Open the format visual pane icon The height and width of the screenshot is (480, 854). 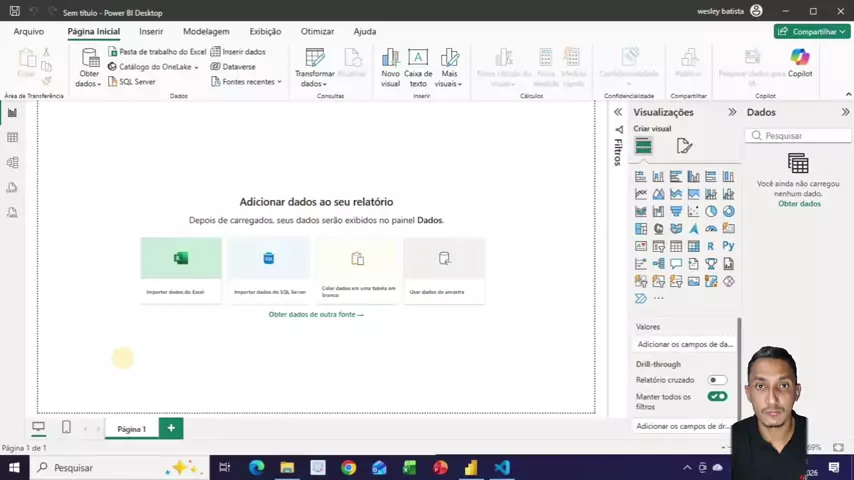684,147
